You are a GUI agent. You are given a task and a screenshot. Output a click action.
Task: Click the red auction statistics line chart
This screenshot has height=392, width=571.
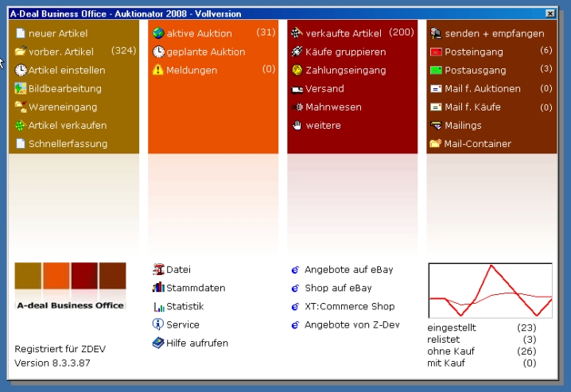490,290
